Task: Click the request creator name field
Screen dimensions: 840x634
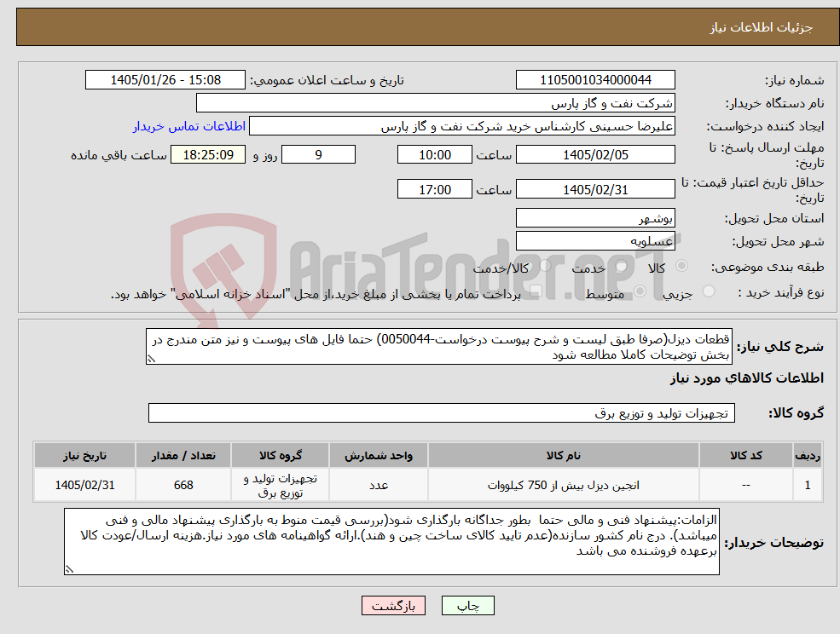Action: point(461,126)
